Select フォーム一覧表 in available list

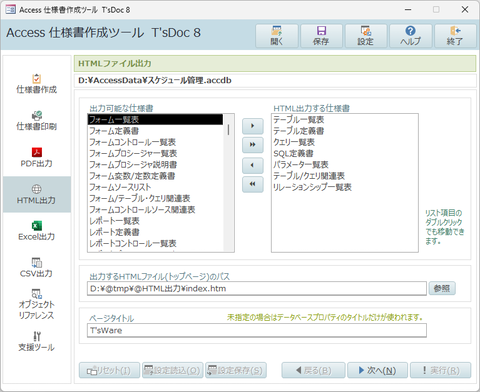[x=155, y=119]
